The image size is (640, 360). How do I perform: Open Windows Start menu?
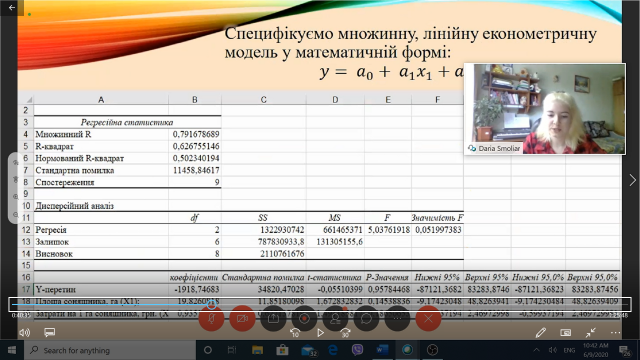[11, 350]
